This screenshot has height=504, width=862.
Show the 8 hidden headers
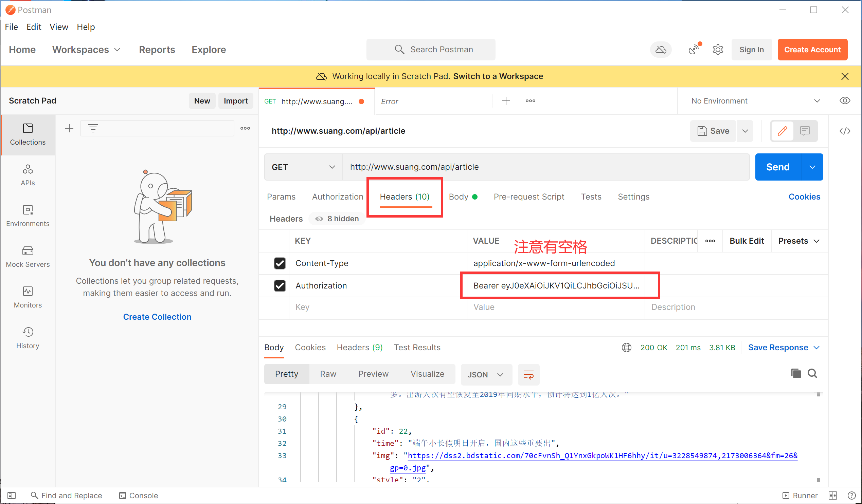(337, 219)
